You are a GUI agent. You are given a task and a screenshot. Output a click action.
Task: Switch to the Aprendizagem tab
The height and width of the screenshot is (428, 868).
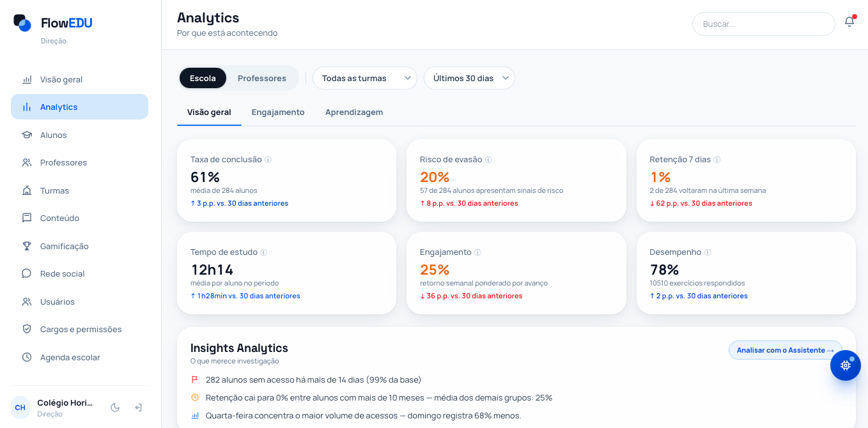354,112
